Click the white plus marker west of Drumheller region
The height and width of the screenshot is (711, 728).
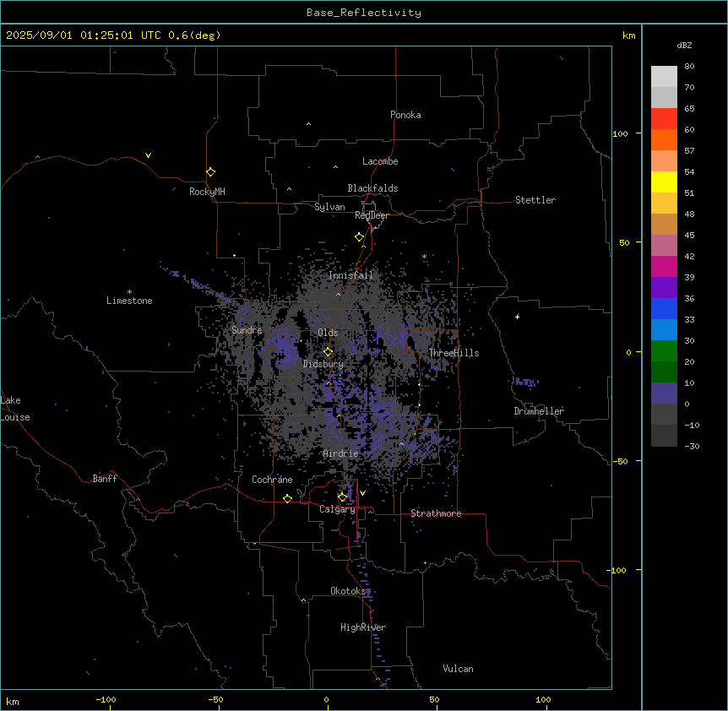pos(517,317)
